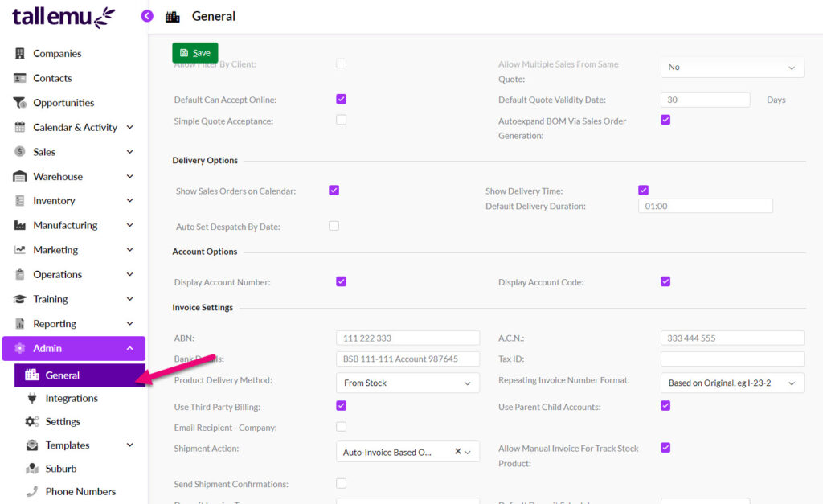Click the green Save button

click(x=194, y=52)
